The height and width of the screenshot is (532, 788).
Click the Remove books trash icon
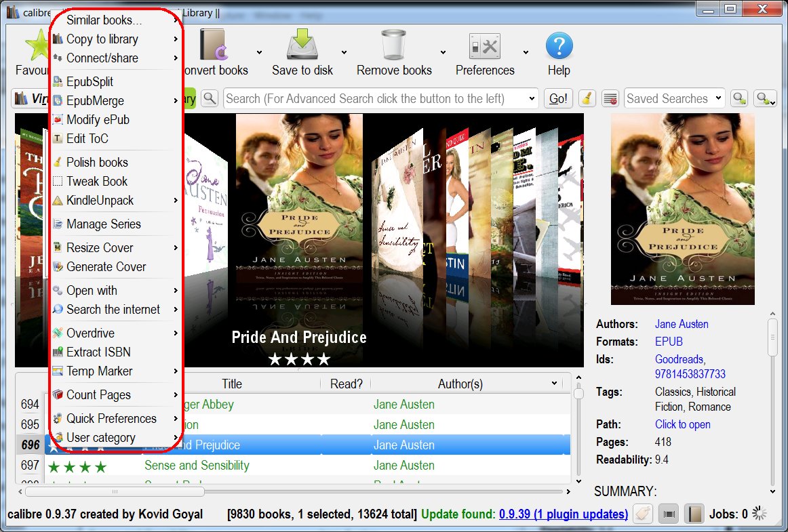pos(393,45)
